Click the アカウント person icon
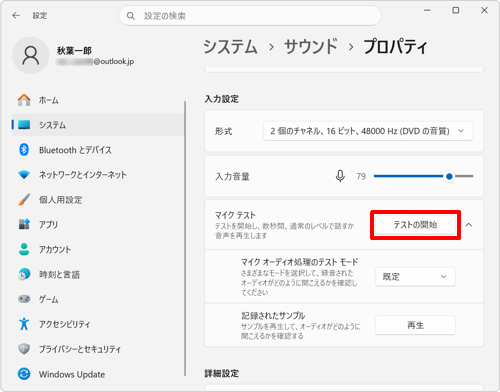The width and height of the screenshot is (500, 392). coord(24,249)
